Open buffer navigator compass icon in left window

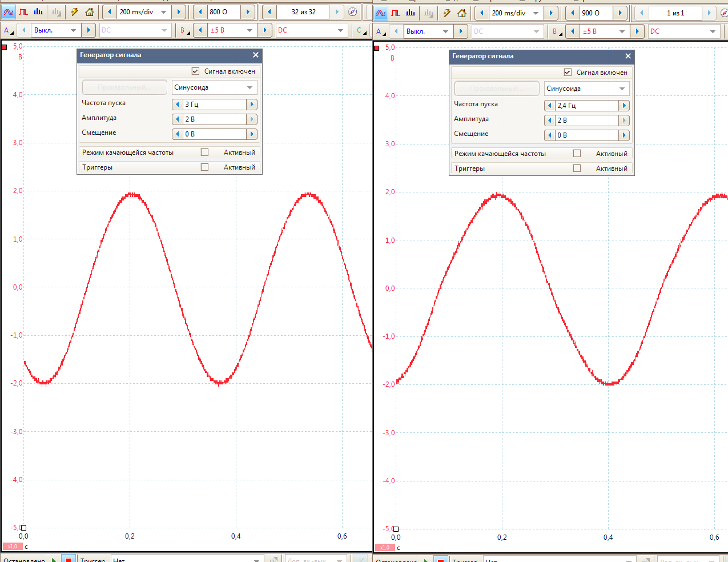[x=353, y=12]
